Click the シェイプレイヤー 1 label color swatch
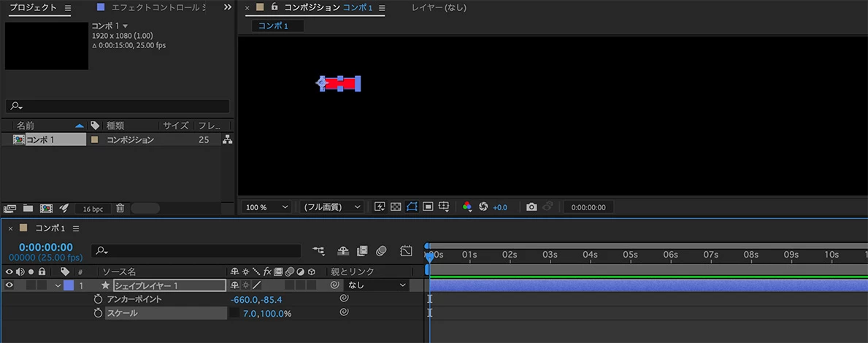 [69, 285]
